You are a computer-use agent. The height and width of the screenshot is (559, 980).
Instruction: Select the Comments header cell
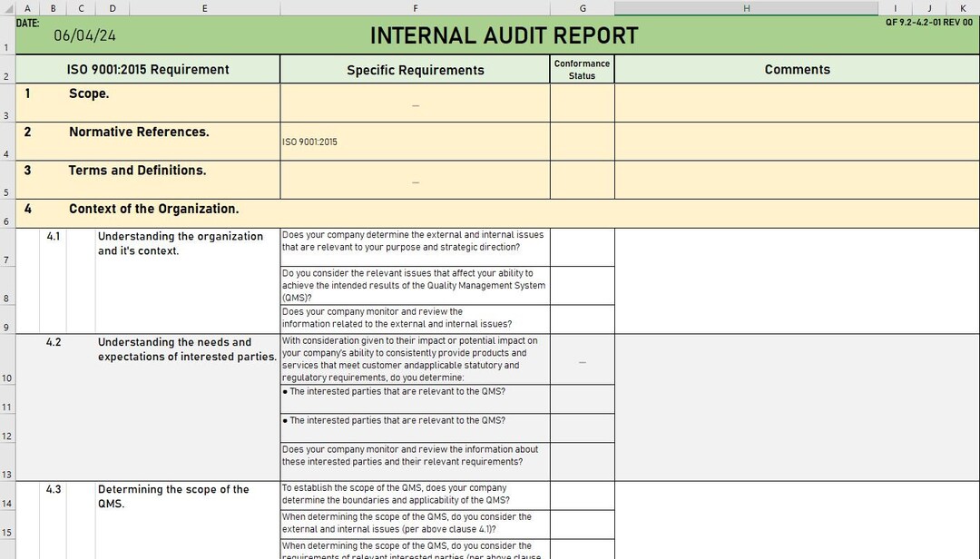(797, 69)
